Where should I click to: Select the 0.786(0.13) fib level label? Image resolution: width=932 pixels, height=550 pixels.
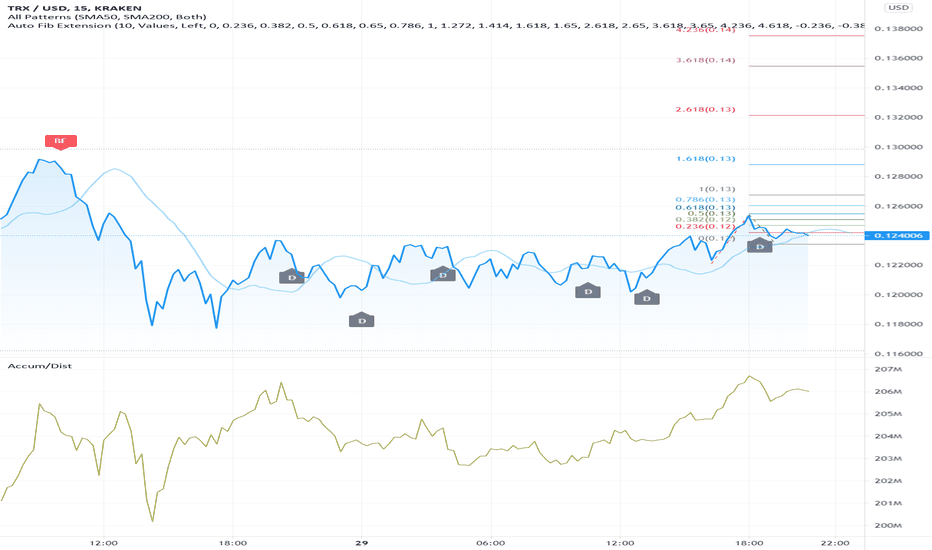click(x=706, y=200)
